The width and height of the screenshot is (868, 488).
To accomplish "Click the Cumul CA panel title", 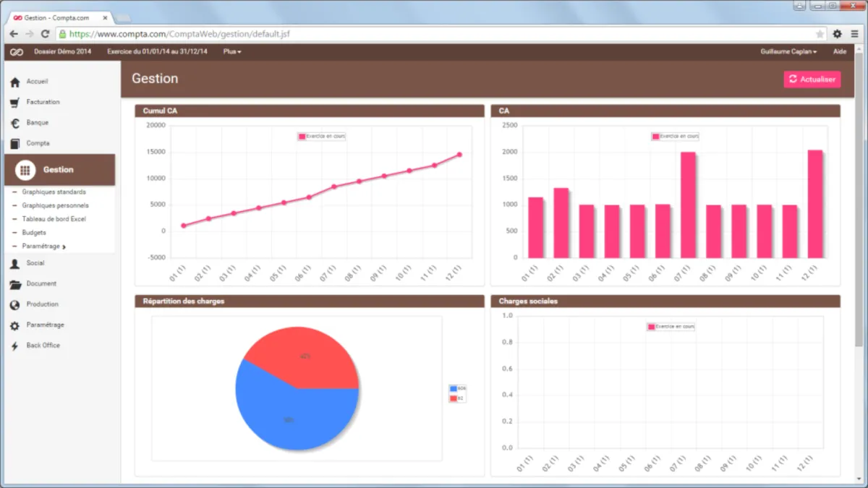I will (x=160, y=111).
